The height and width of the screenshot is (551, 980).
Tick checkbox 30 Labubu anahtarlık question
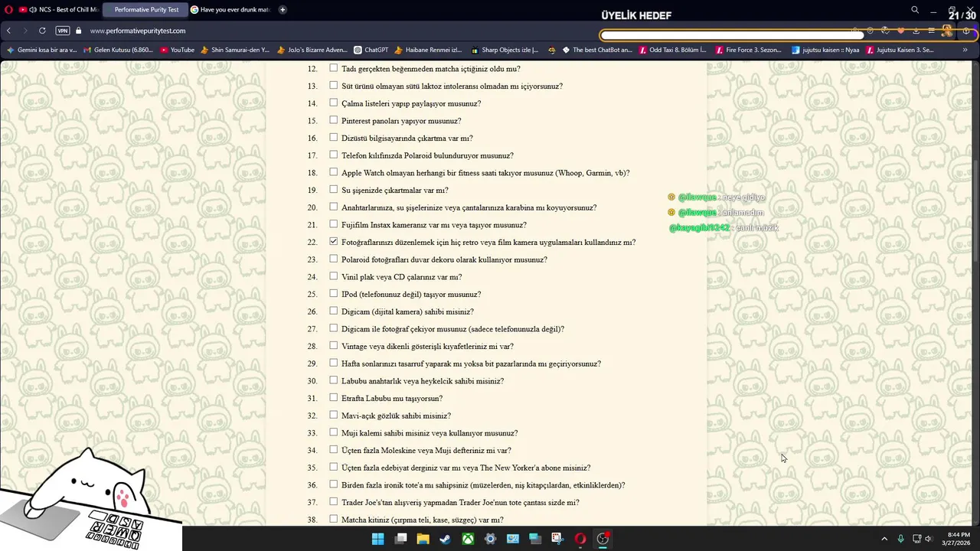pyautogui.click(x=333, y=380)
